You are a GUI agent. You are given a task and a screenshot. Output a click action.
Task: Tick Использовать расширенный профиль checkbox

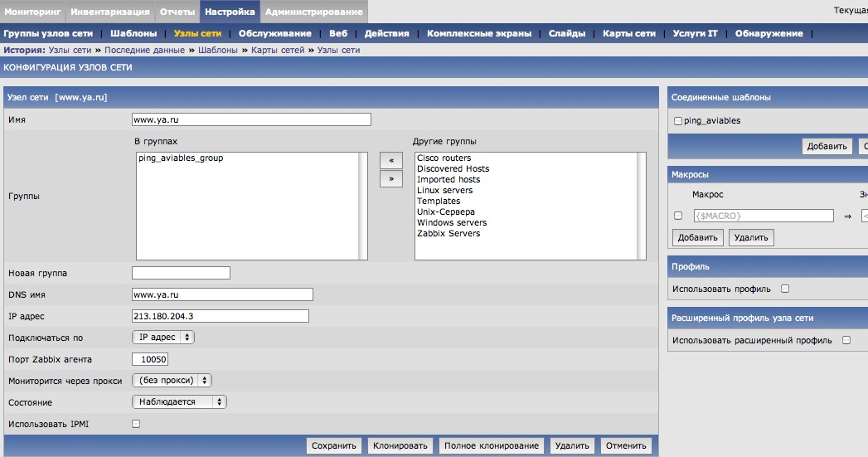(x=846, y=340)
